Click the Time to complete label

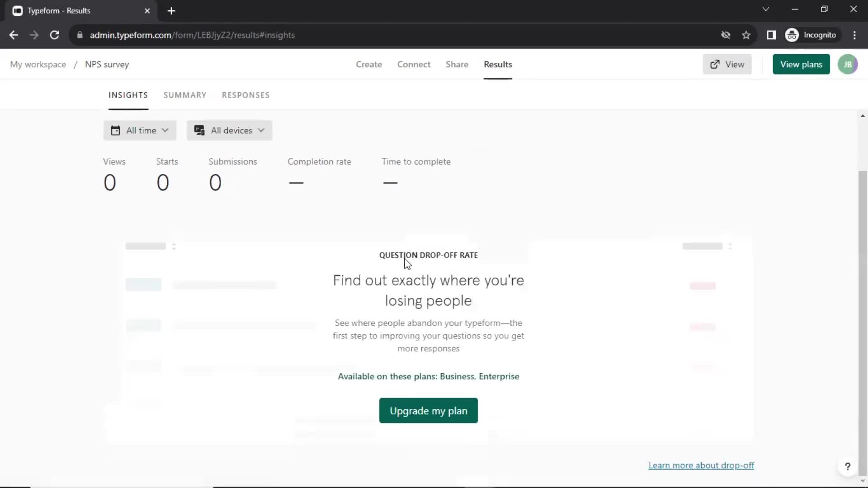pos(416,161)
